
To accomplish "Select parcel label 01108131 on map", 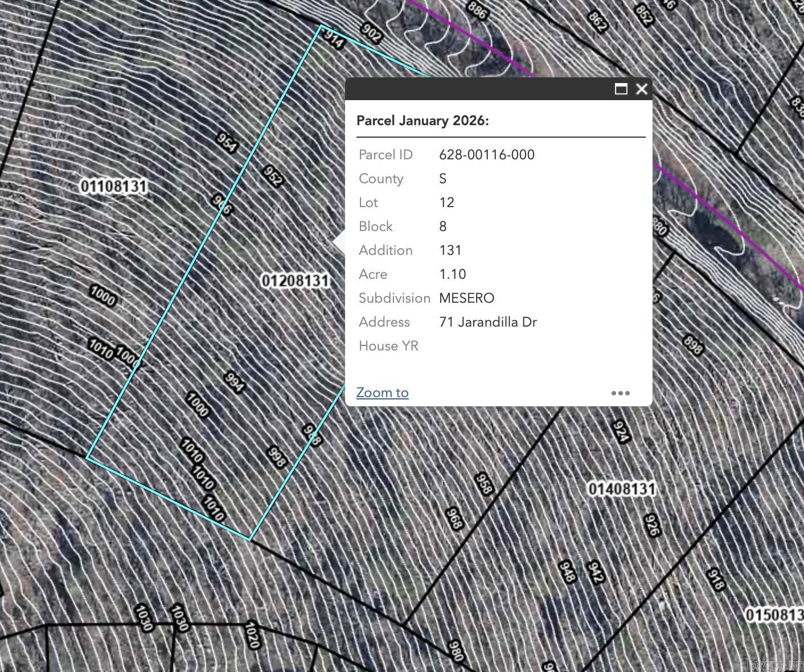I will click(x=114, y=186).
